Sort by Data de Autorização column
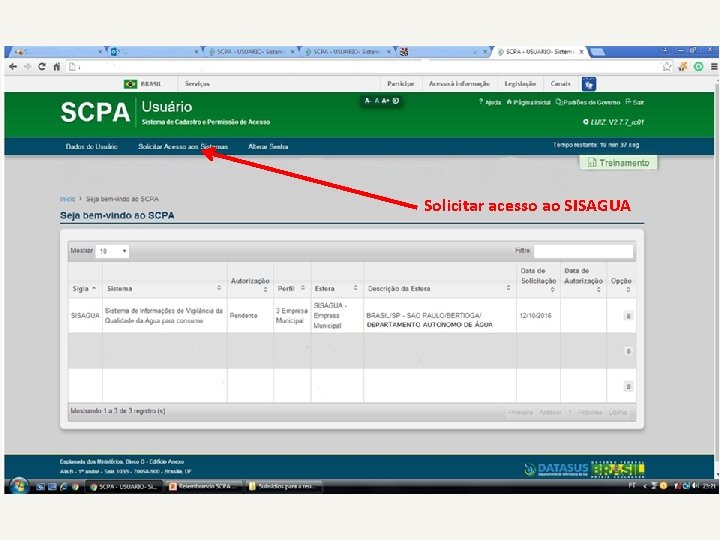The height and width of the screenshot is (540, 720). (583, 280)
